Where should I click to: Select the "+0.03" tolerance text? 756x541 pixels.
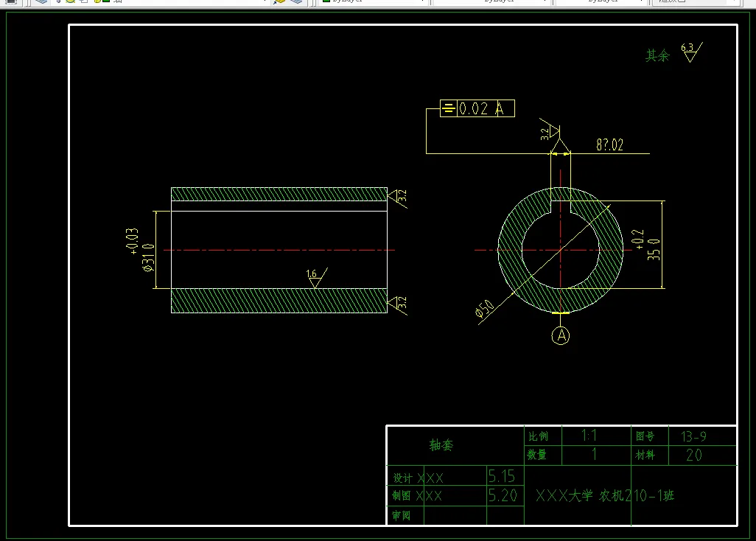(x=132, y=241)
